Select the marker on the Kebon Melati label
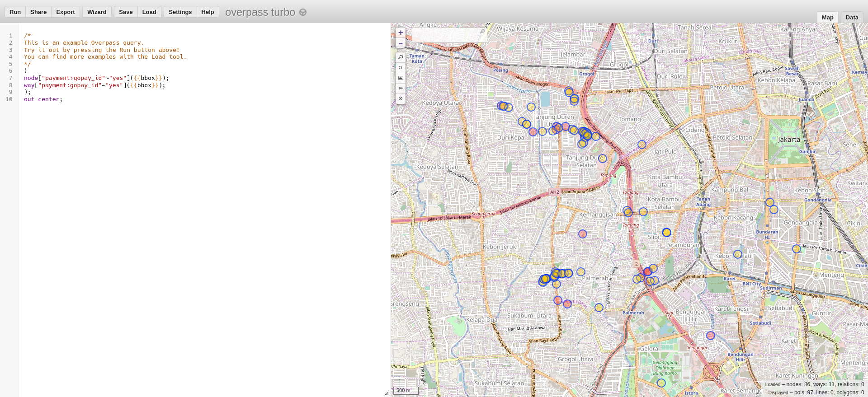This screenshot has width=868, height=397. click(737, 255)
